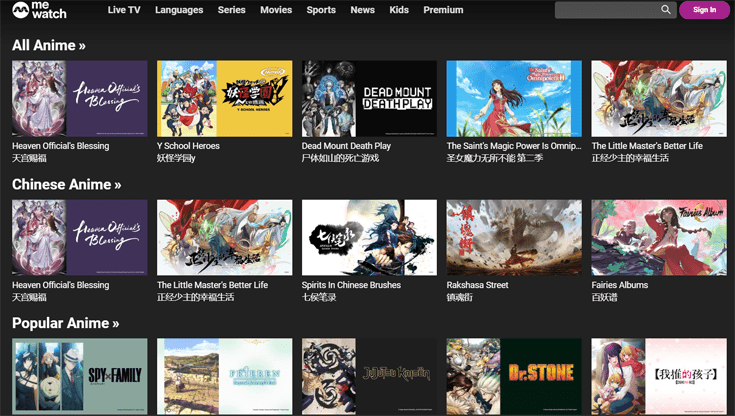The width and height of the screenshot is (735, 416).
Task: Click the search magnifier icon
Action: point(666,9)
